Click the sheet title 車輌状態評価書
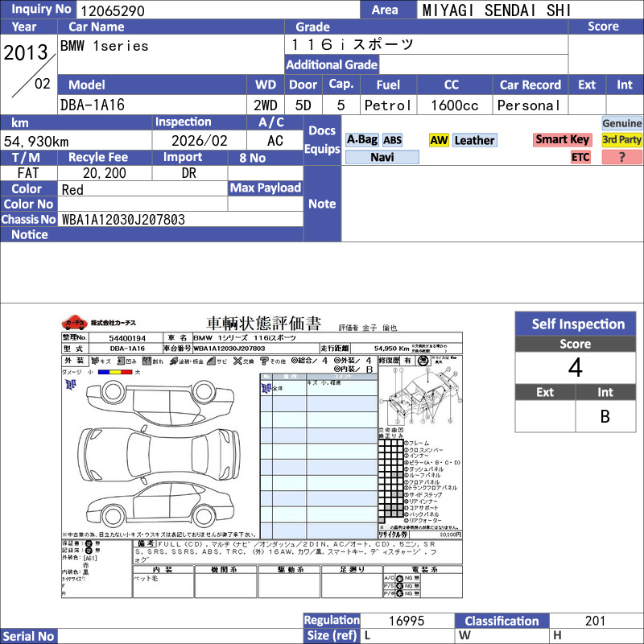This screenshot has width=644, height=644. (x=264, y=324)
